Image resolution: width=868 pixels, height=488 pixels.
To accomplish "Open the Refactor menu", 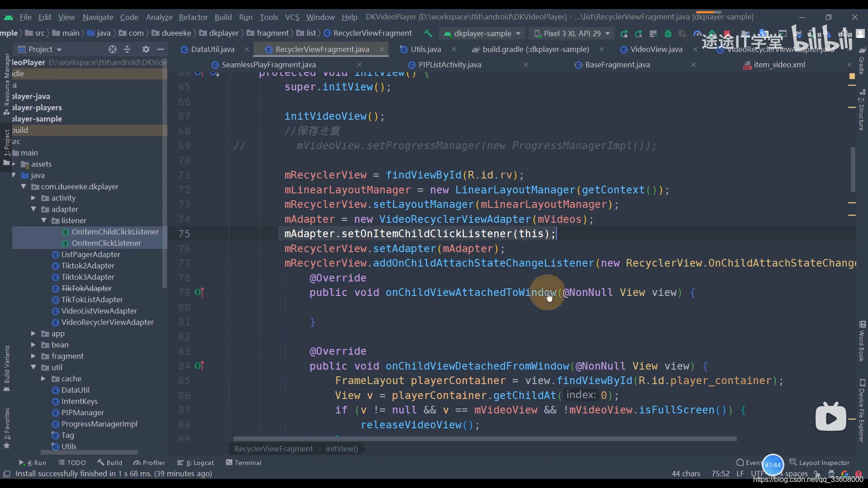I will pos(193,17).
